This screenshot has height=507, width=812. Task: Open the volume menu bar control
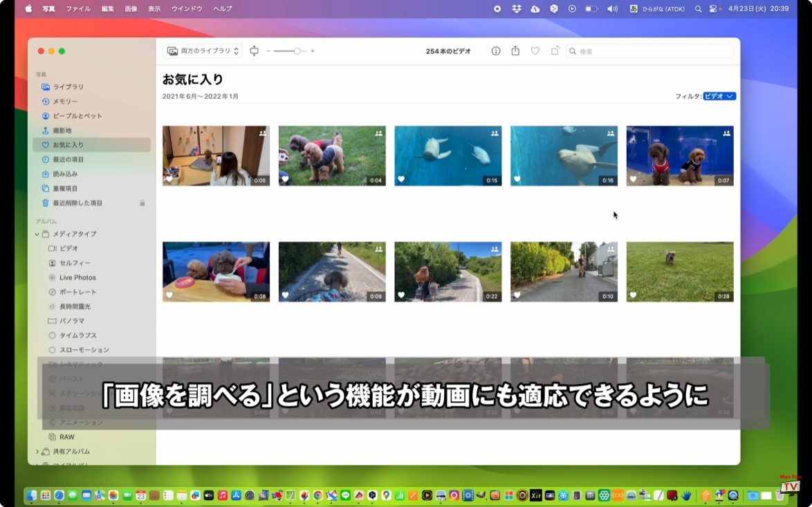612,9
